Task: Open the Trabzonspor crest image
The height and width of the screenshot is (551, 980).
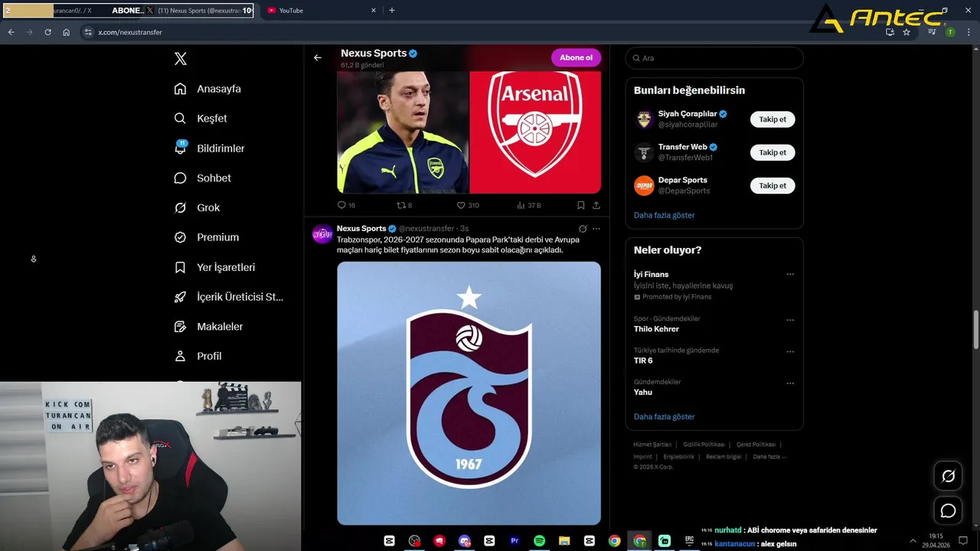Action: [469, 393]
